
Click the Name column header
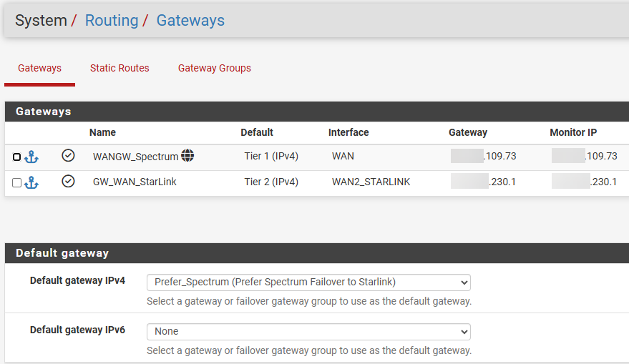click(x=102, y=132)
